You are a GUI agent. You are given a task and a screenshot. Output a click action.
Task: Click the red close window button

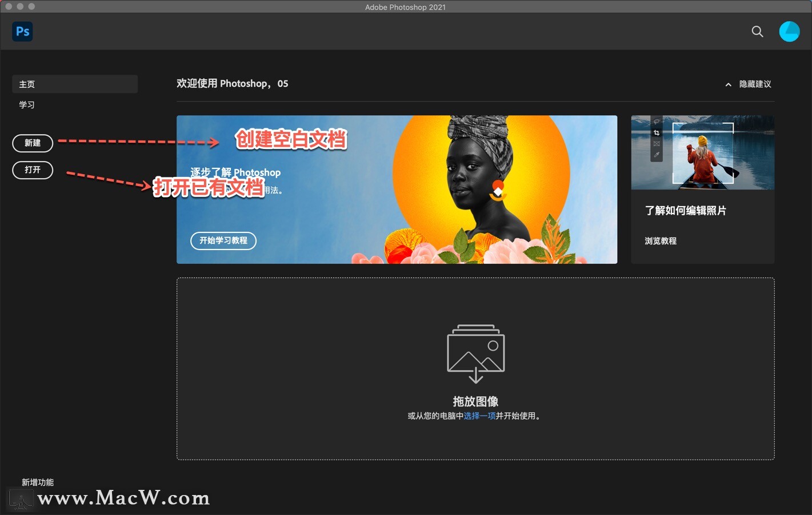[9, 6]
